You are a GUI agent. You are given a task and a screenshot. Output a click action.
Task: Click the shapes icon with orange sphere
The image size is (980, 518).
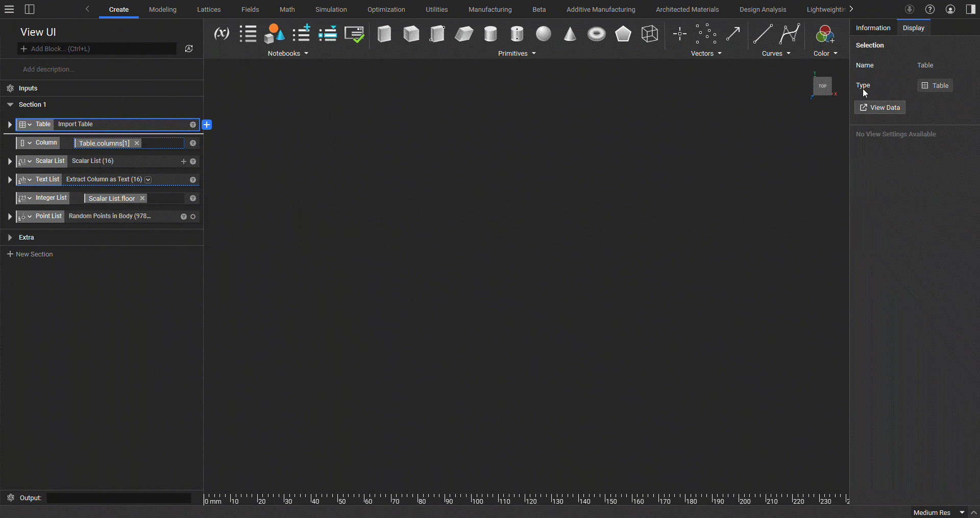click(275, 34)
